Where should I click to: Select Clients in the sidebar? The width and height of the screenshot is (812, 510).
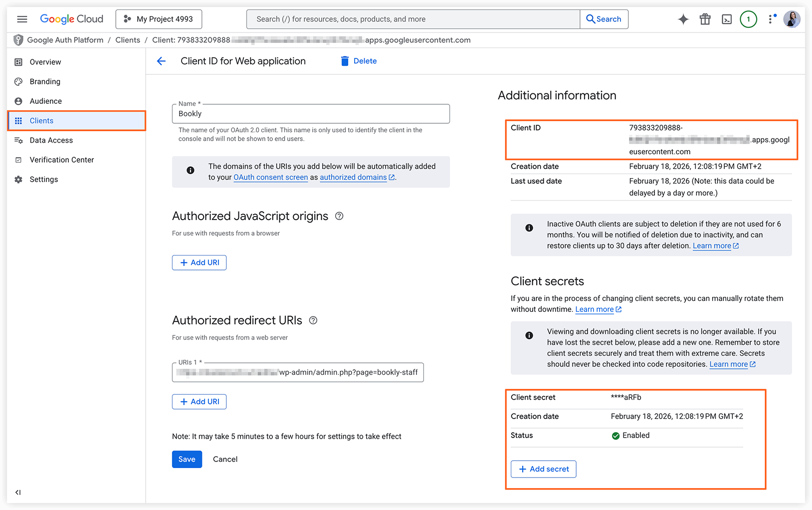[76, 121]
